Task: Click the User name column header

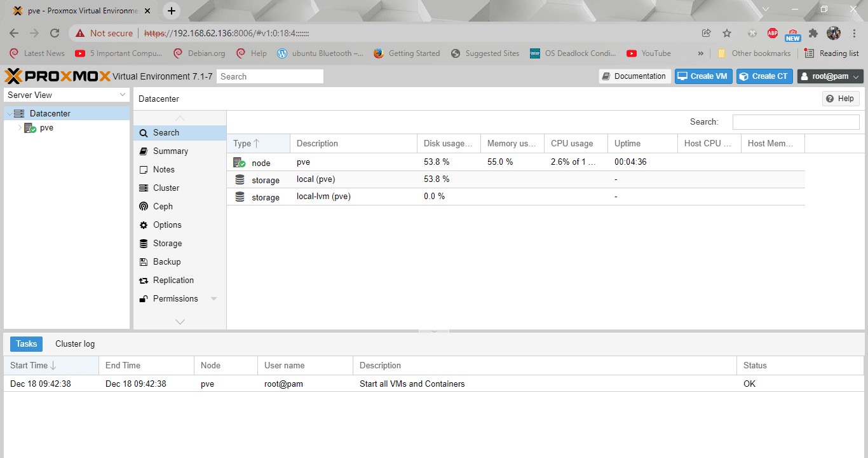Action: (x=305, y=365)
